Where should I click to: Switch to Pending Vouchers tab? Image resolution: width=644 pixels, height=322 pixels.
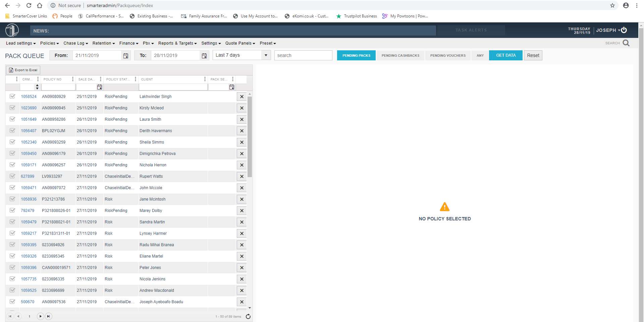coord(448,55)
